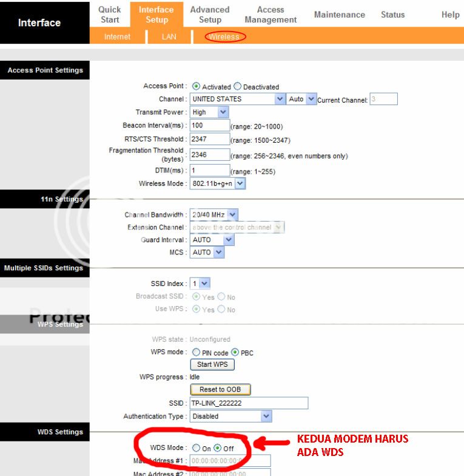The height and width of the screenshot is (476, 464).
Task: Open Access Management tab
Action: (x=271, y=15)
